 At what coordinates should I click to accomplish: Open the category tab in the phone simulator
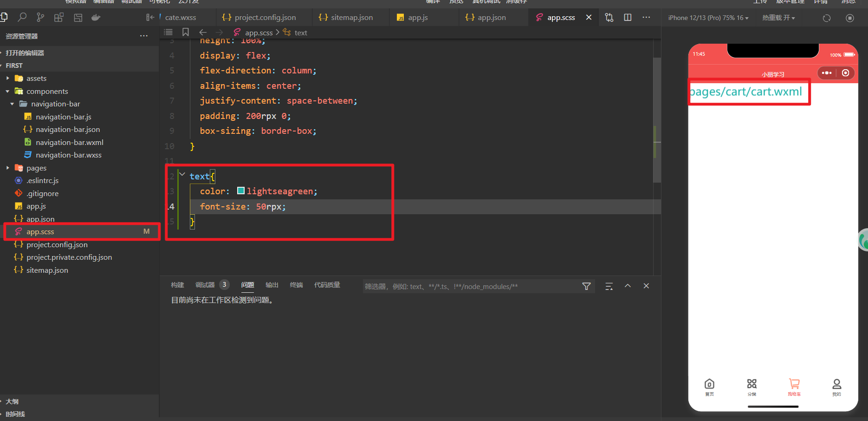[x=752, y=387]
